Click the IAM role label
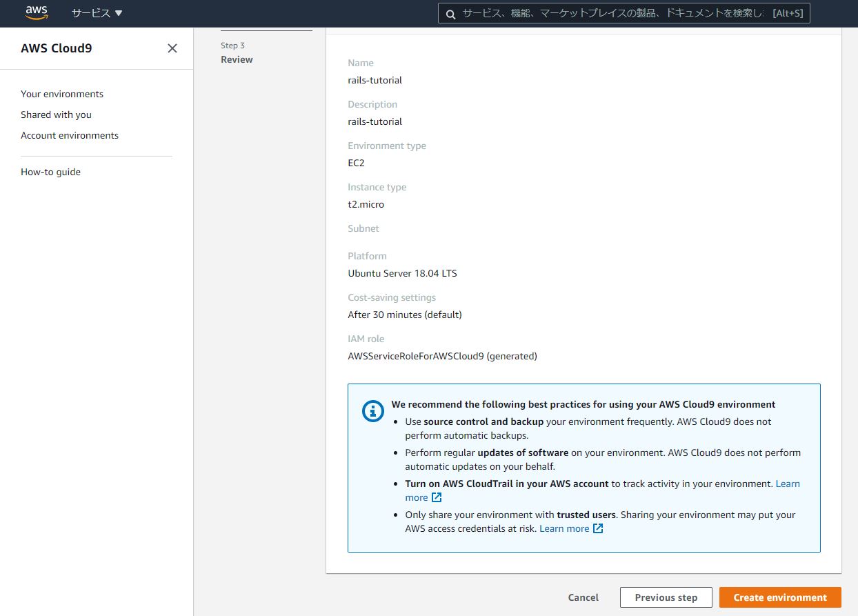Image resolution: width=858 pixels, height=616 pixels. pyautogui.click(x=366, y=339)
